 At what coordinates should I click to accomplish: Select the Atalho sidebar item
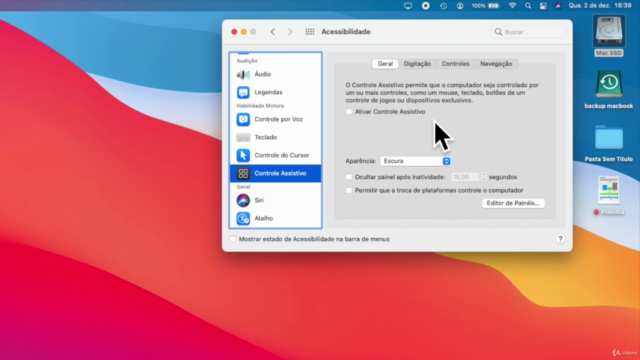tap(275, 218)
